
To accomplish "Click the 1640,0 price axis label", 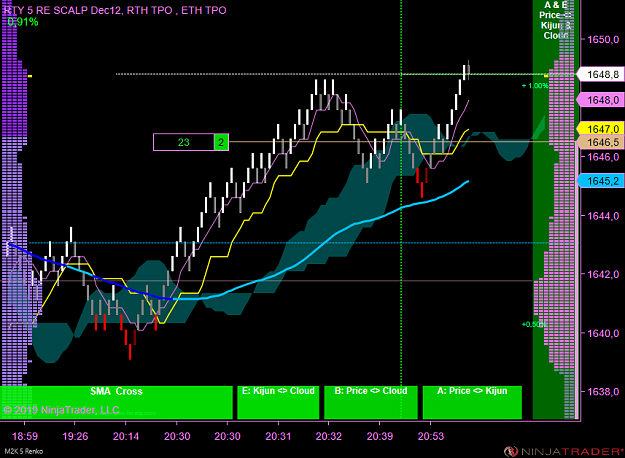I will [603, 333].
